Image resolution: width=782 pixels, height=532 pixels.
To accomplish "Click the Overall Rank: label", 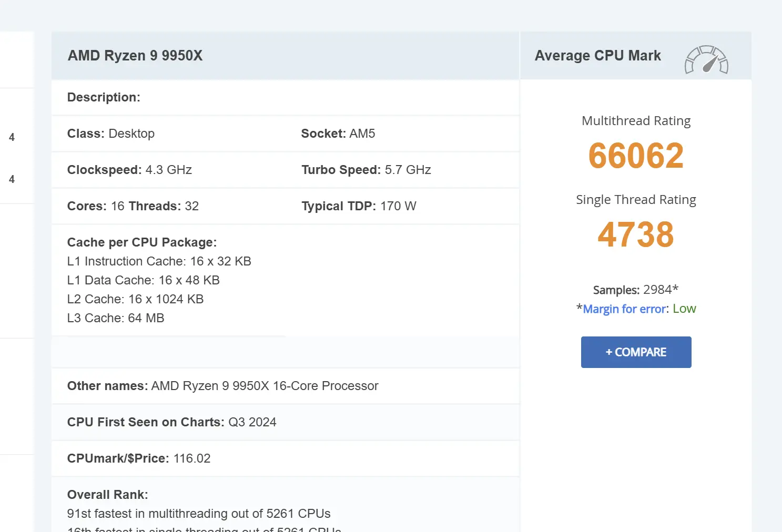I will tap(108, 495).
